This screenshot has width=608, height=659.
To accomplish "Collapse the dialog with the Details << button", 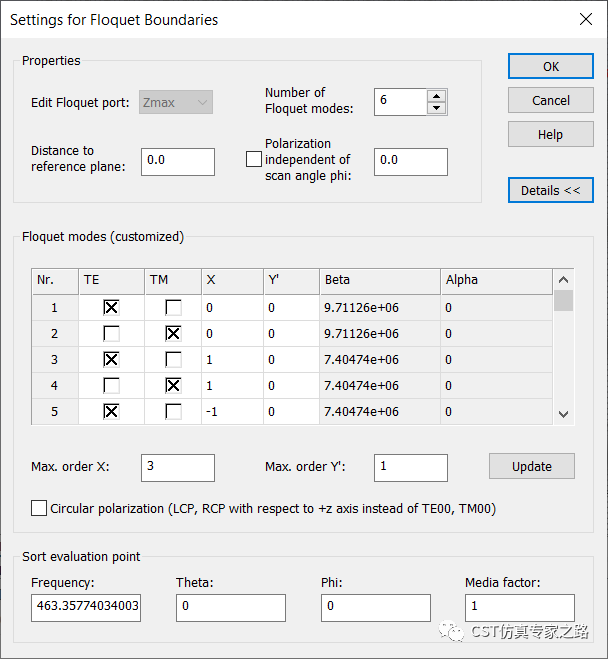I will [x=550, y=190].
